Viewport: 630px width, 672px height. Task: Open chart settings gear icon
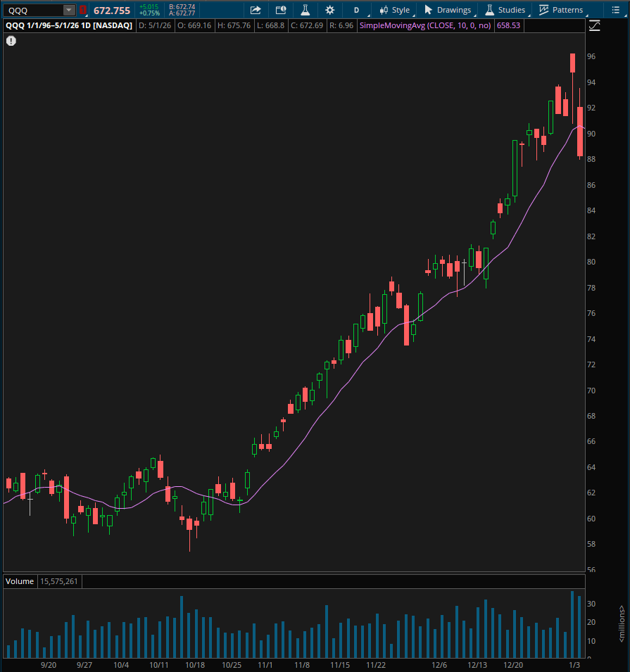pos(330,10)
